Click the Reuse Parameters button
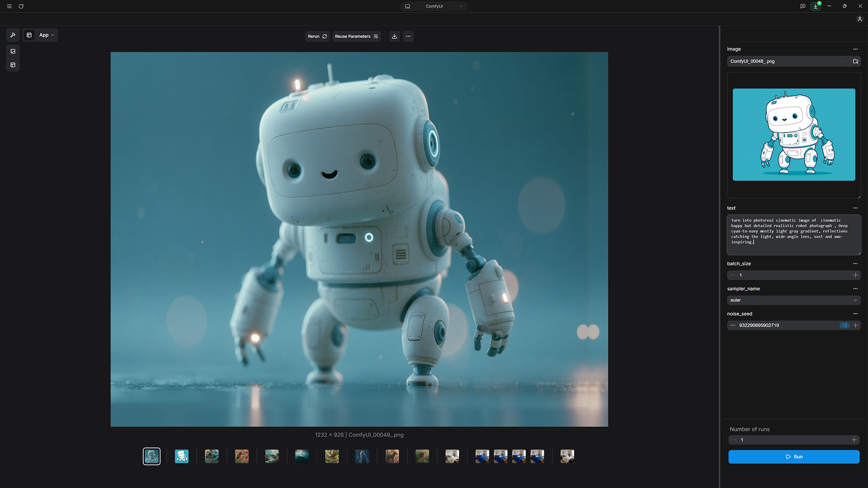Screen dimensions: 868x488 point(356,36)
